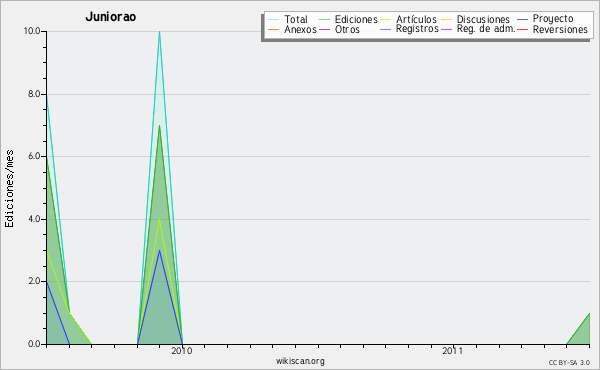Click the CC BY-SA 3.0 license text

coord(569,362)
